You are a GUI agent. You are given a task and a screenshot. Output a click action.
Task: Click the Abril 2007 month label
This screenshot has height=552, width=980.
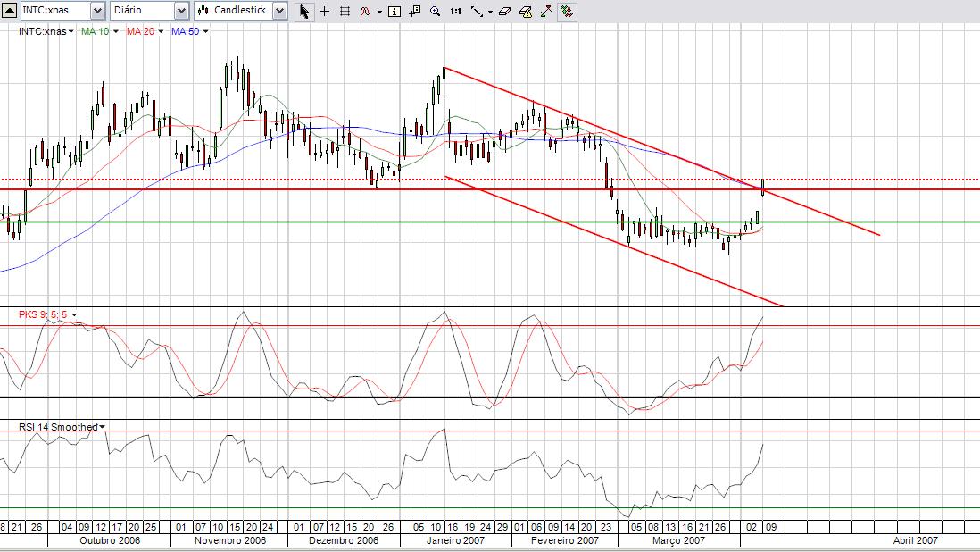[x=916, y=540]
